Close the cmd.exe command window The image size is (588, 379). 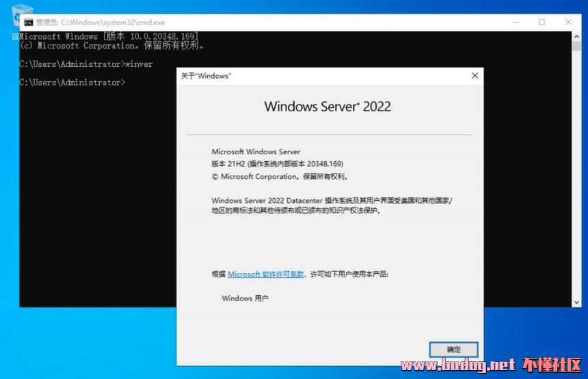567,23
